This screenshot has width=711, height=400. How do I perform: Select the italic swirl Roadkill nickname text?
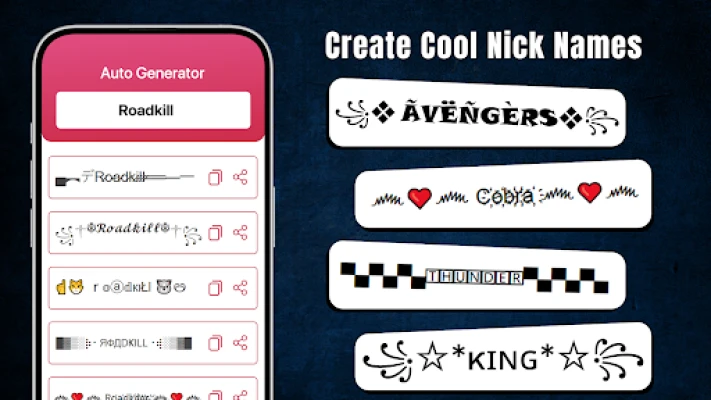[x=128, y=233]
